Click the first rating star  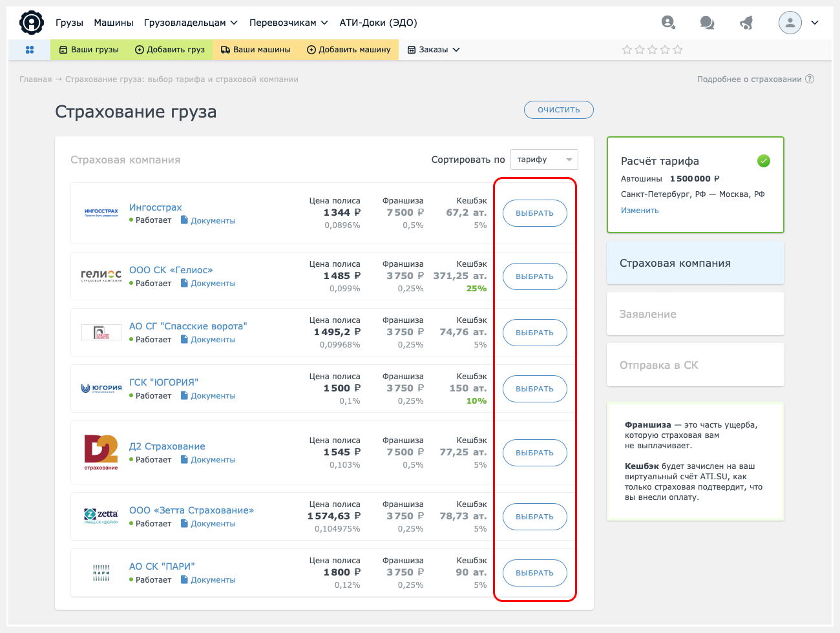627,50
